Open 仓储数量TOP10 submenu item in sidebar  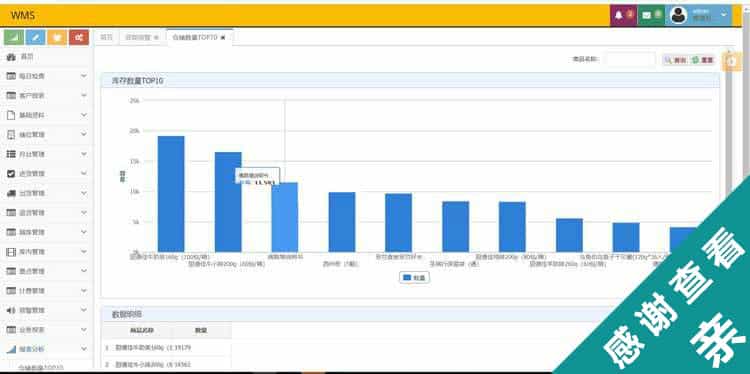[41, 368]
